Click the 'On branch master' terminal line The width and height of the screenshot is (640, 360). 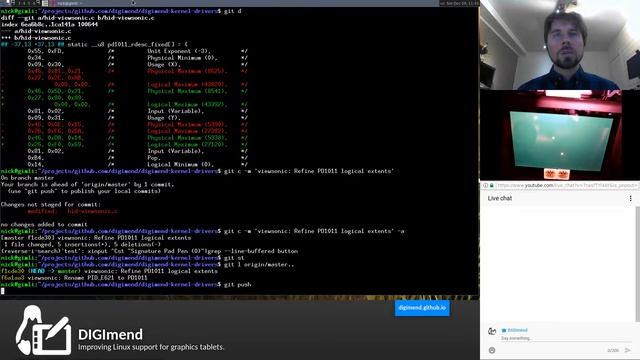[27, 178]
